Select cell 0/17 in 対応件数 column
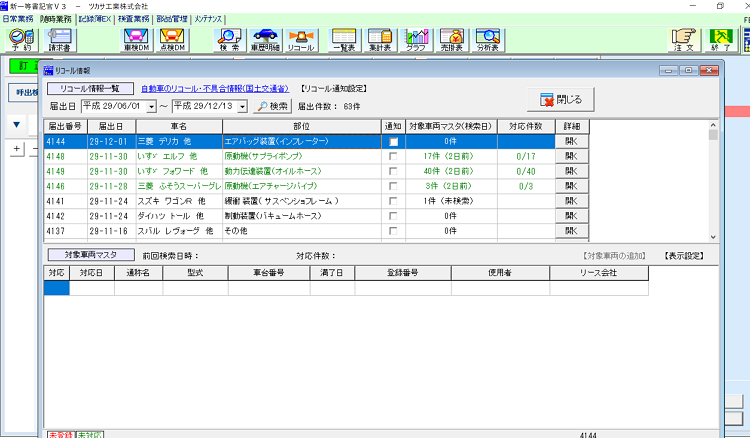The image size is (750, 438). tap(526, 156)
